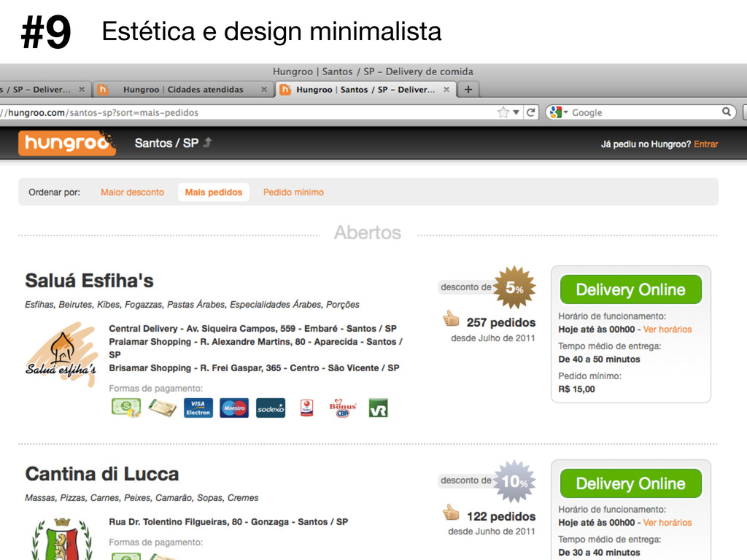Click the arrow icon beside Santos / SP

208,142
